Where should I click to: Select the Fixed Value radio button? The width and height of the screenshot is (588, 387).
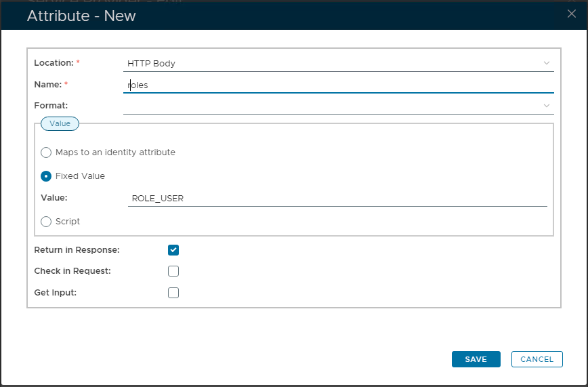(46, 176)
